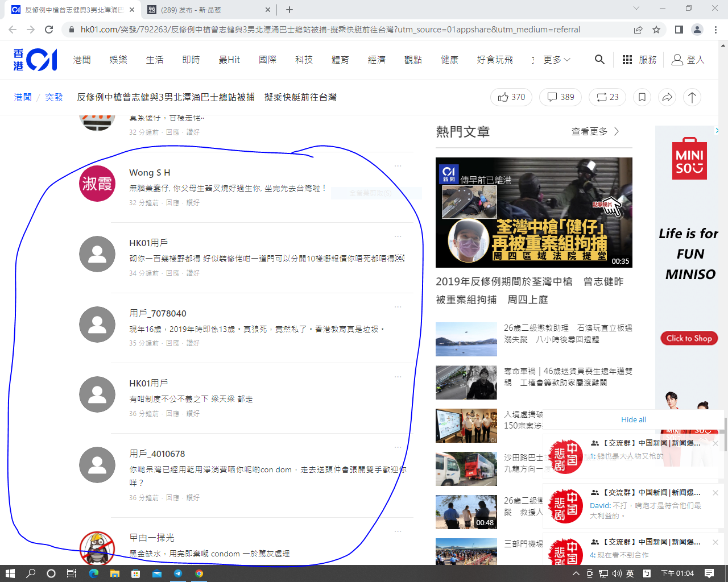Click Hide all notifications
Image resolution: width=728 pixels, height=582 pixels.
point(634,419)
